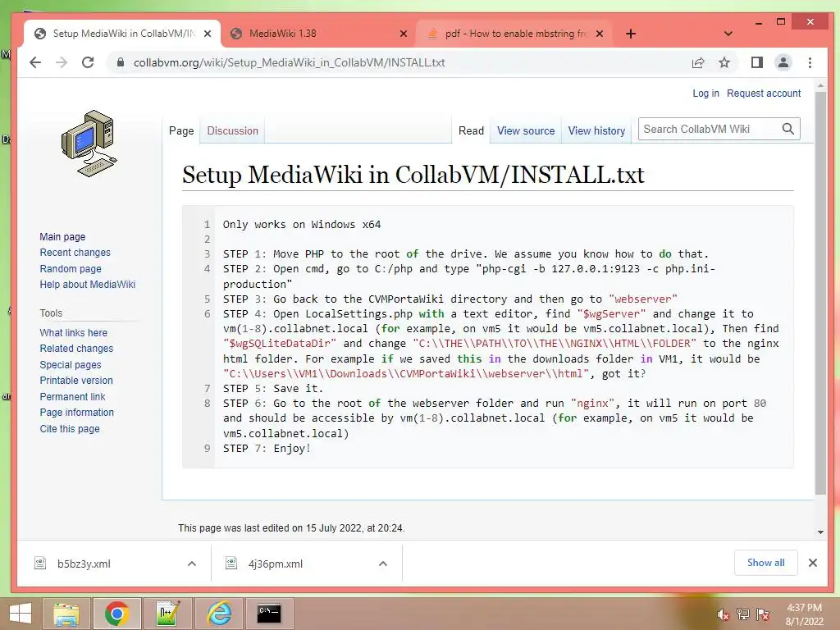
Task: Select the Read view tab
Action: [x=471, y=130]
